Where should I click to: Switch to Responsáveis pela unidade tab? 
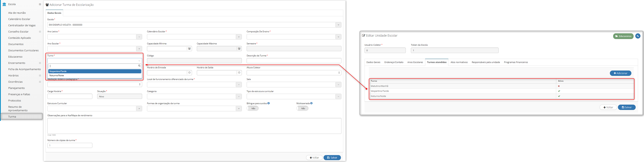click(x=486, y=62)
